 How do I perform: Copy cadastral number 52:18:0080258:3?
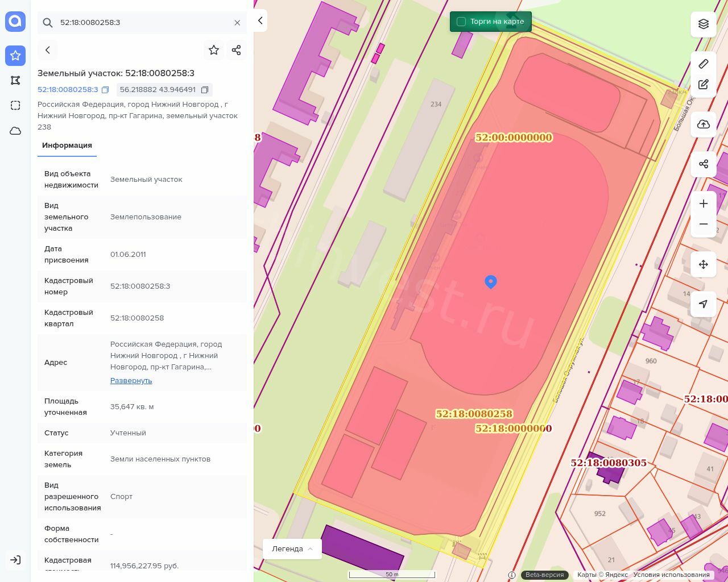click(105, 90)
